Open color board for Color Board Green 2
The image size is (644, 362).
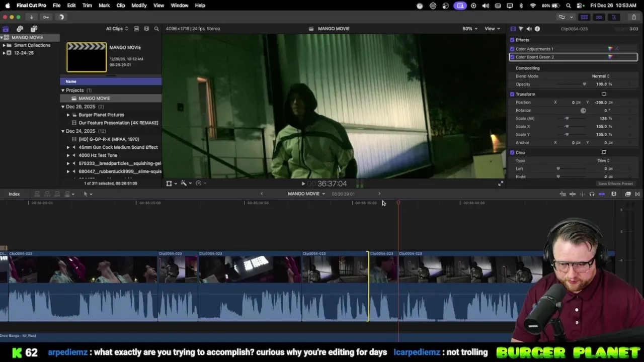[610, 57]
